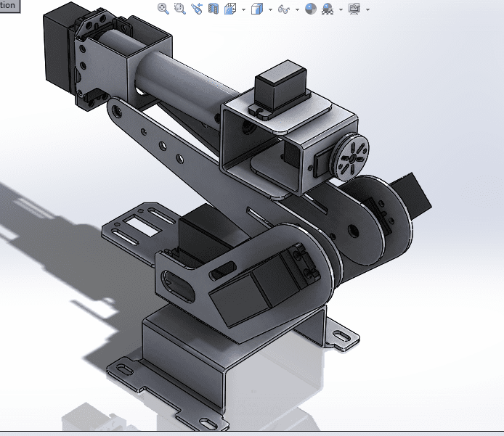The width and height of the screenshot is (504, 436).
Task: Open the Display Style dropdown arrow
Action: click(x=270, y=9)
